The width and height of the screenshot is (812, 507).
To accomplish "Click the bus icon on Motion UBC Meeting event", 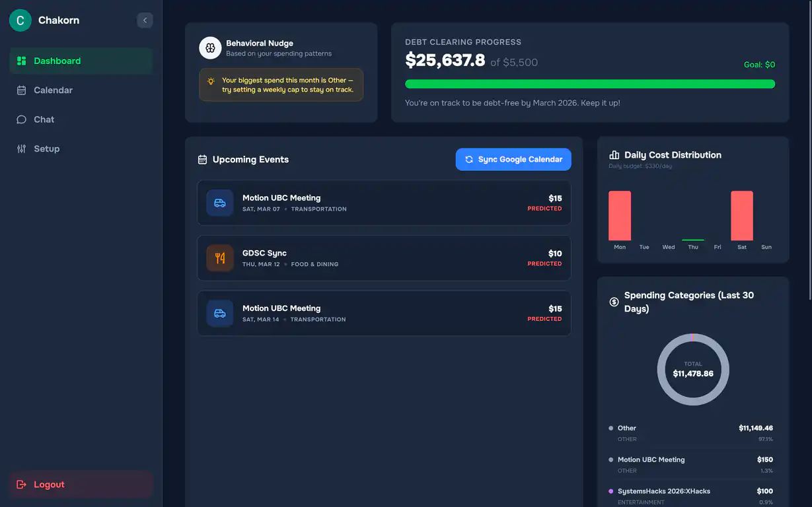I will point(219,203).
